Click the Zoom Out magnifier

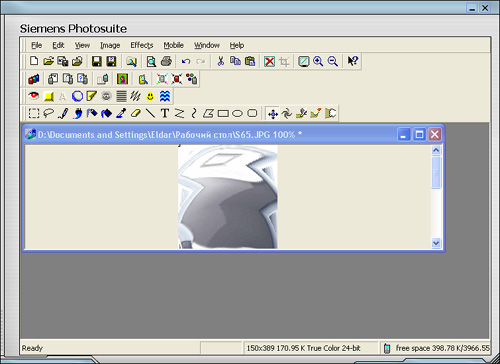coord(333,61)
